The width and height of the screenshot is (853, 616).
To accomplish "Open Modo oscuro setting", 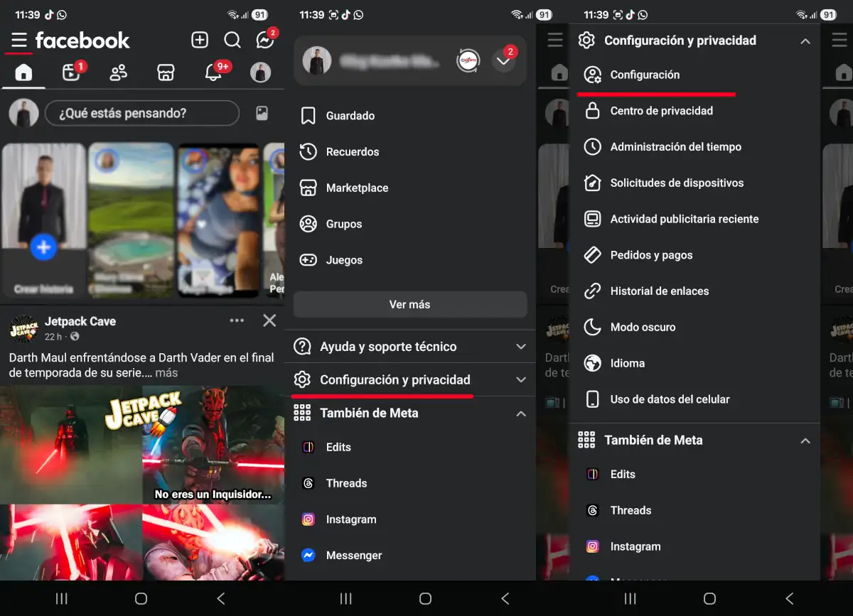I will (x=694, y=328).
